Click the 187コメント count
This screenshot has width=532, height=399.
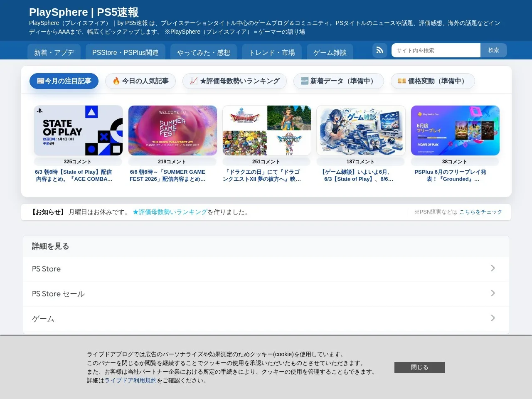point(360,162)
